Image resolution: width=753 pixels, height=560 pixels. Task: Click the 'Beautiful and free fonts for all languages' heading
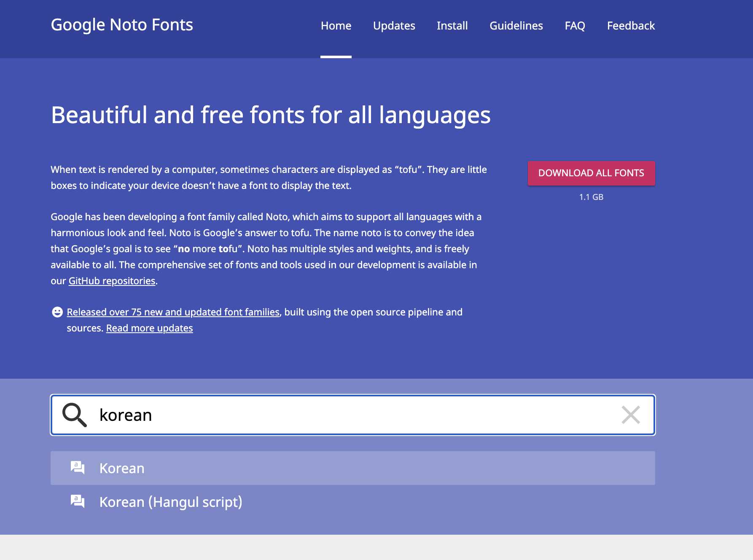[271, 115]
